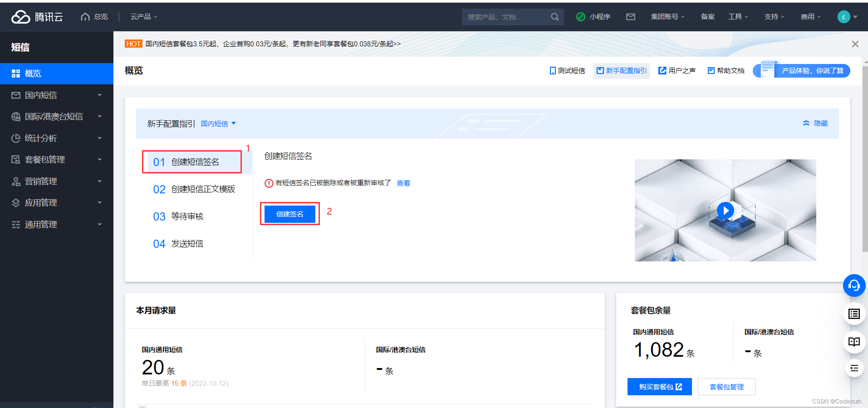Viewport: 868px width, 408px height.
Task: Click the 国际/港澳台短信 globe icon
Action: click(16, 117)
